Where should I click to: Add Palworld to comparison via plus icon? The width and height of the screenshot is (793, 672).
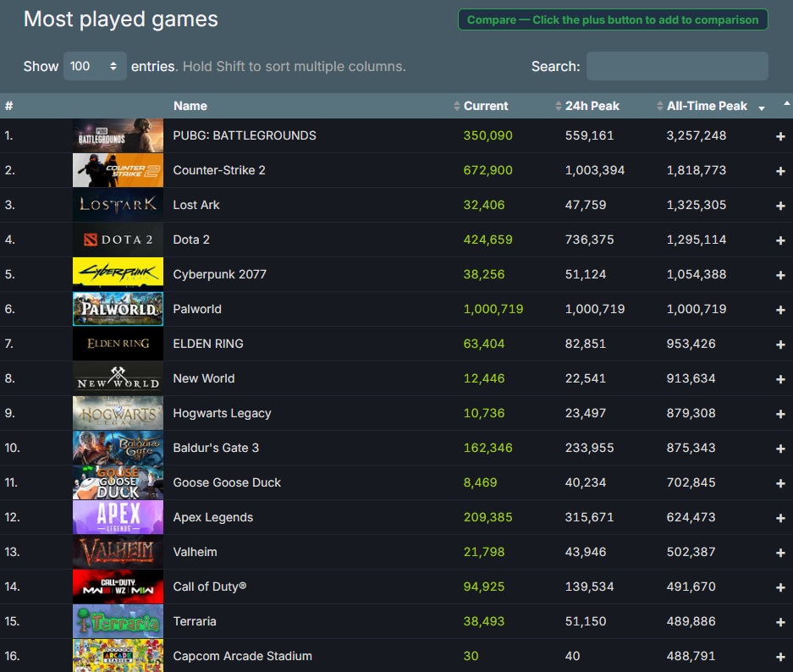(x=780, y=310)
